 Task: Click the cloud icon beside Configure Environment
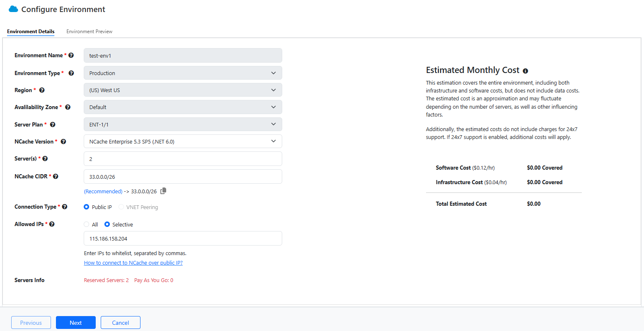[13, 9]
